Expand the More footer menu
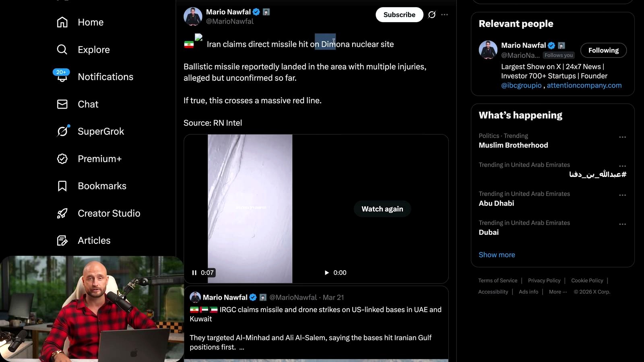This screenshot has height=362, width=644. pos(558,292)
